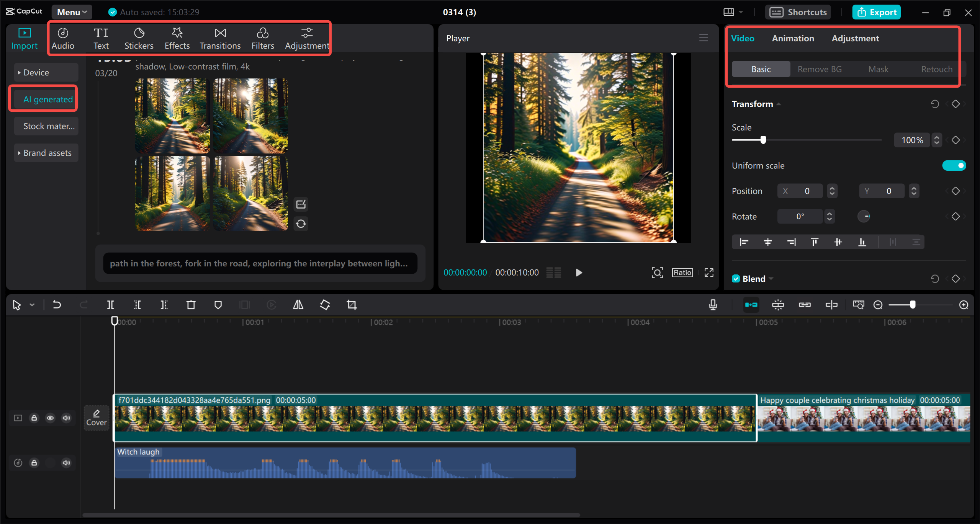Switch to the Animation tab
The image size is (980, 524).
(793, 38)
